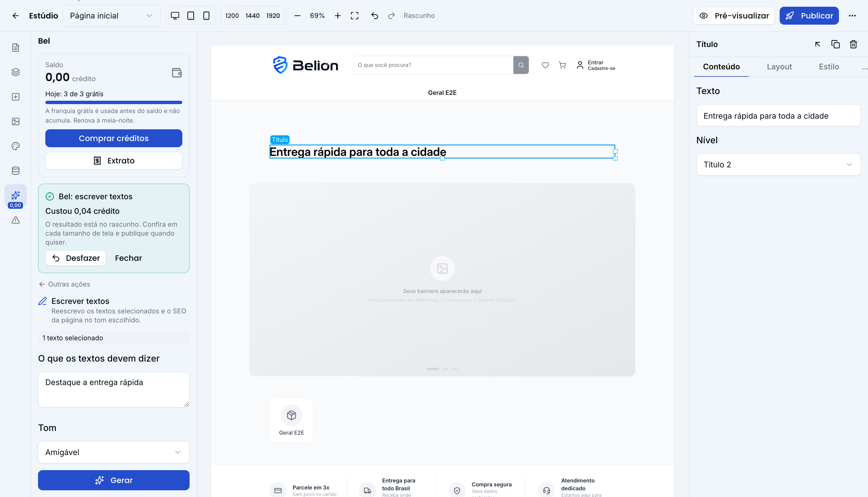
Task: Set canvas width to 1440
Action: click(253, 16)
